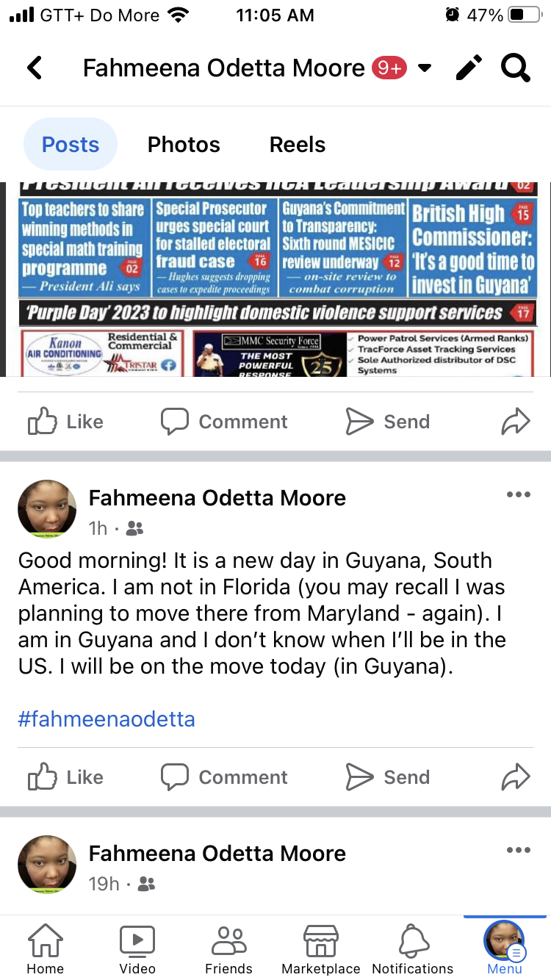Open the Notifications bell icon
The height and width of the screenshot is (980, 551).
click(x=413, y=948)
